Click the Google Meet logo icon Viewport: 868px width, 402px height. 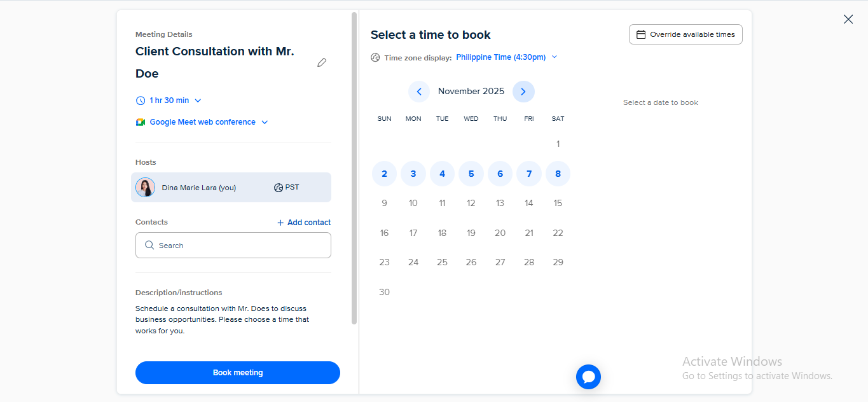141,122
